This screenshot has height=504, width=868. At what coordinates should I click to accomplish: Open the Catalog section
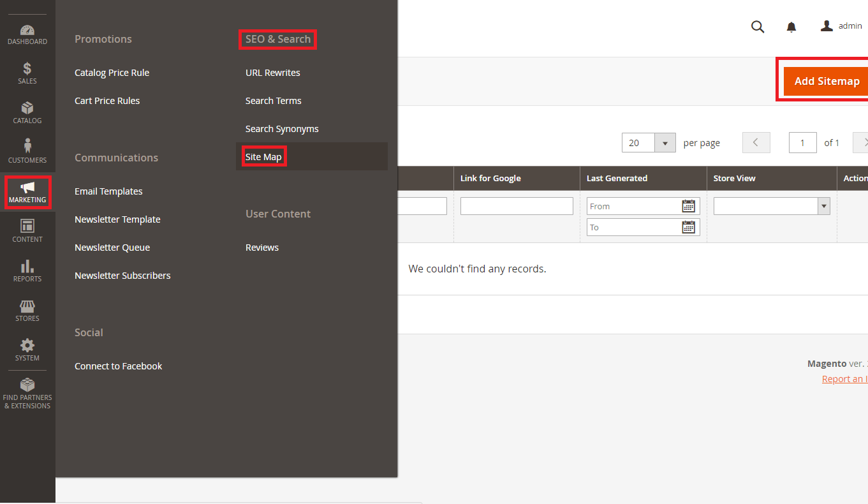[x=27, y=112]
